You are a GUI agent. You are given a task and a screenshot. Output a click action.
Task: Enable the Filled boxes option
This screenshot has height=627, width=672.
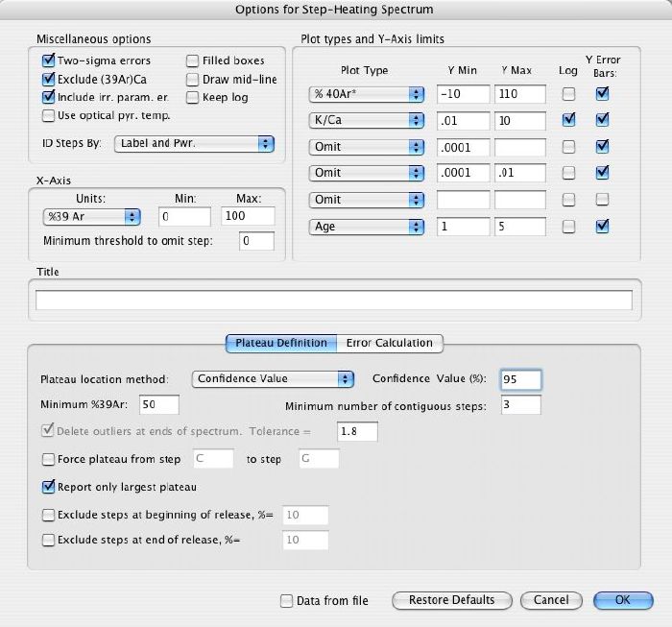192,60
